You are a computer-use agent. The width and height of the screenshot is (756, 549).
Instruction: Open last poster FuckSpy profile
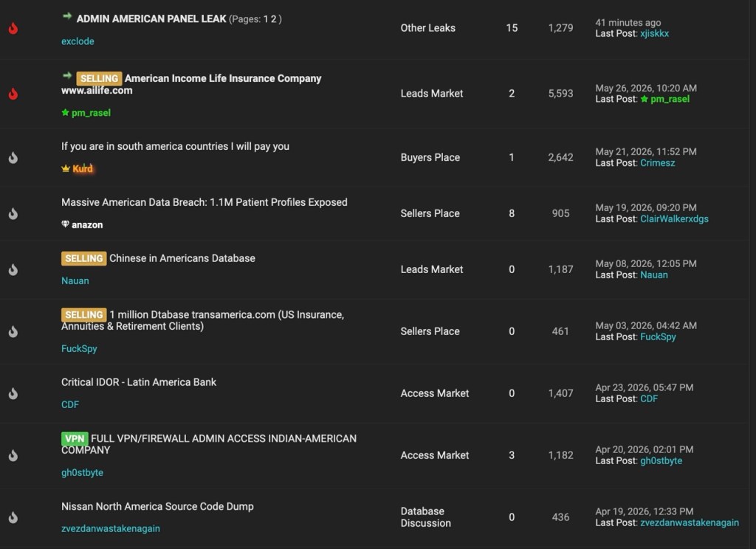[x=658, y=337]
